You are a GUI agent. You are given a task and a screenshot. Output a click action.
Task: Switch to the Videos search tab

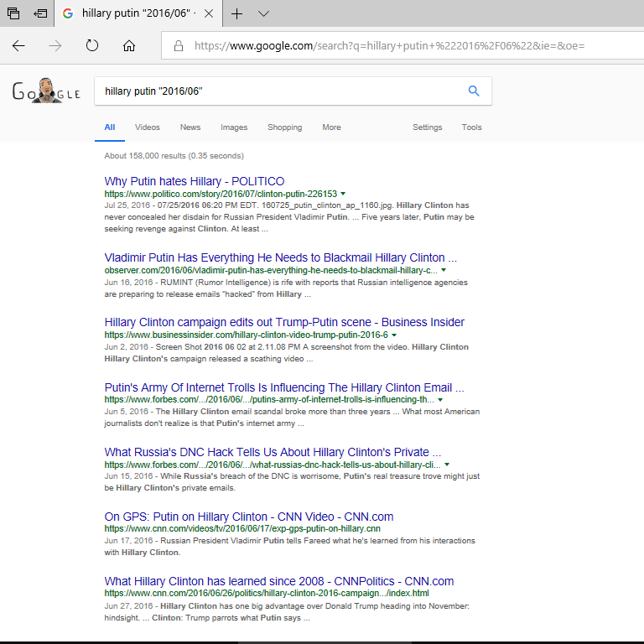(148, 127)
